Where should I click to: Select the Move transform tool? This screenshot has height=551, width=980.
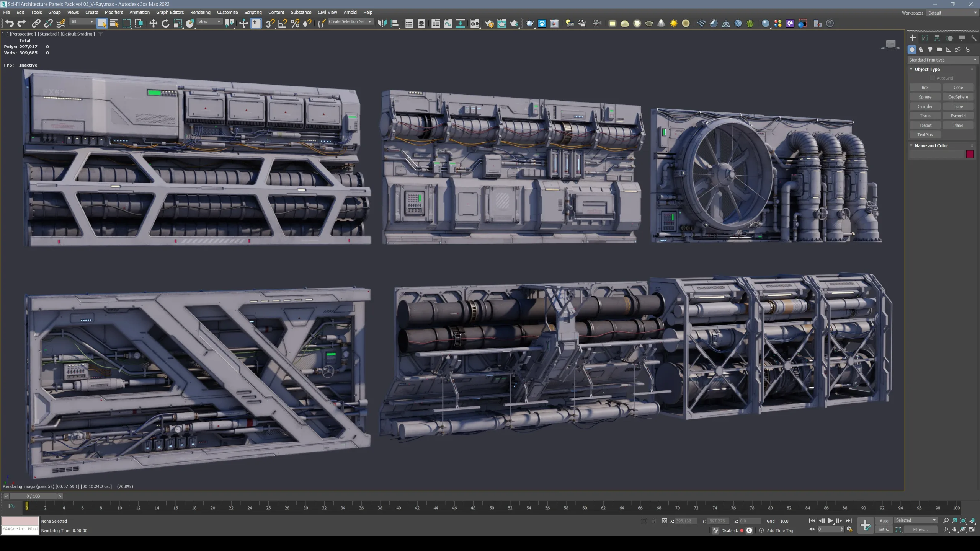point(153,24)
